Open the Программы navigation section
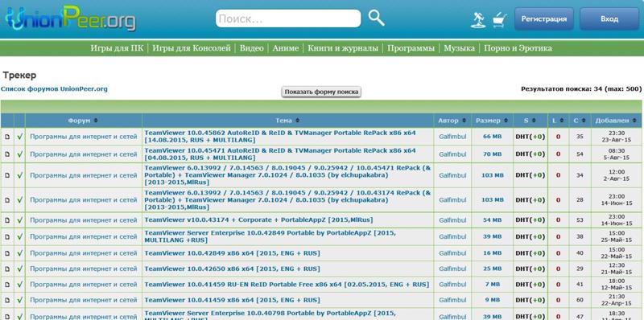The height and width of the screenshot is (320, 644). [411, 48]
